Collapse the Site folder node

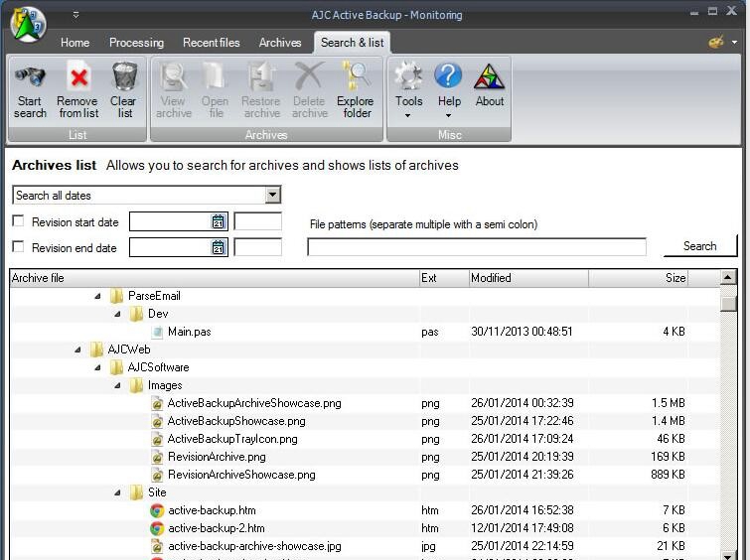117,492
